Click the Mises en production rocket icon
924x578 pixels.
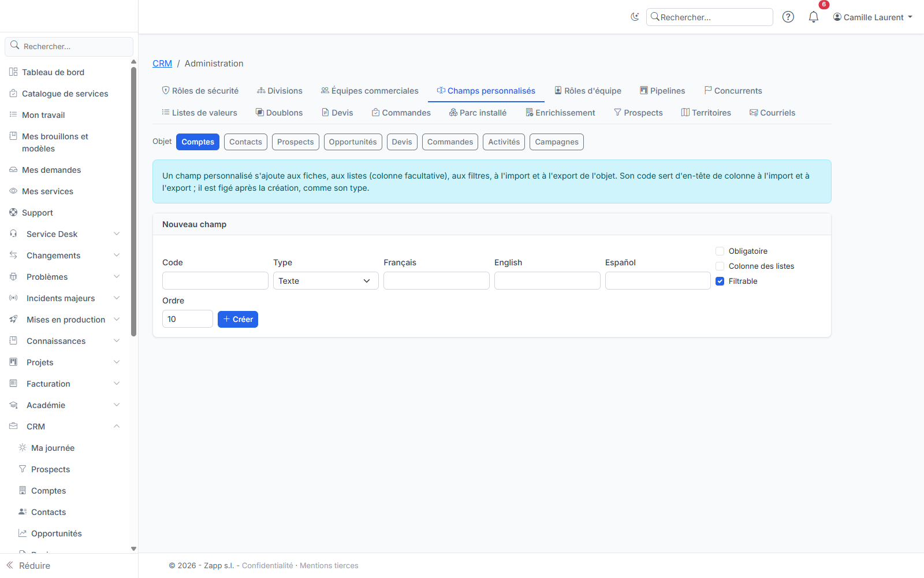[x=13, y=320]
